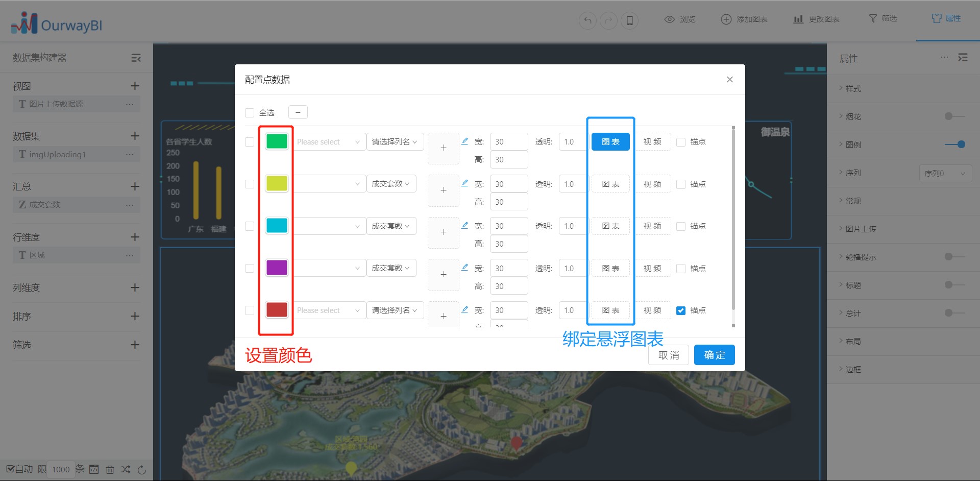
Task: Click the trash delete icon in bottom bar
Action: [110, 469]
